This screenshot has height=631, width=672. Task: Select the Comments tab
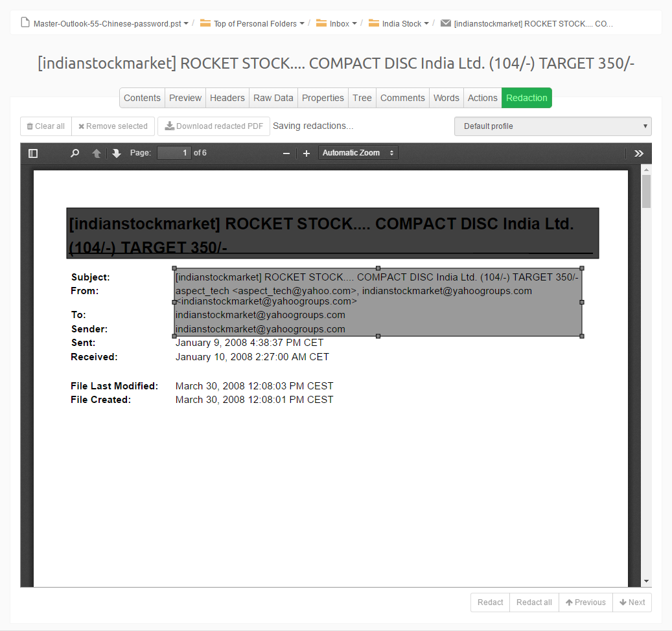point(402,98)
